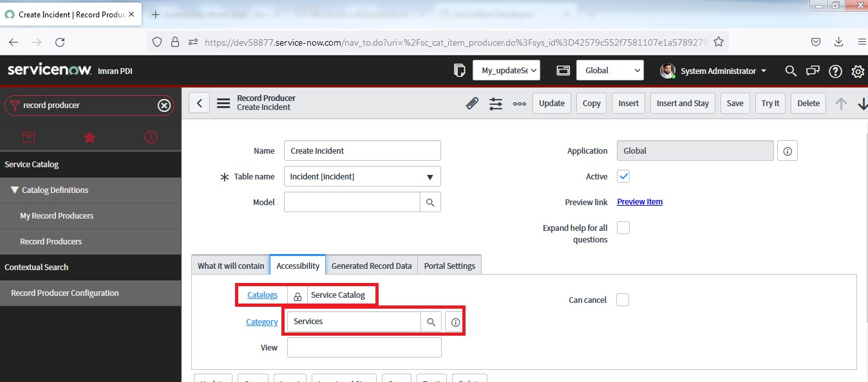Click the Save button

735,103
